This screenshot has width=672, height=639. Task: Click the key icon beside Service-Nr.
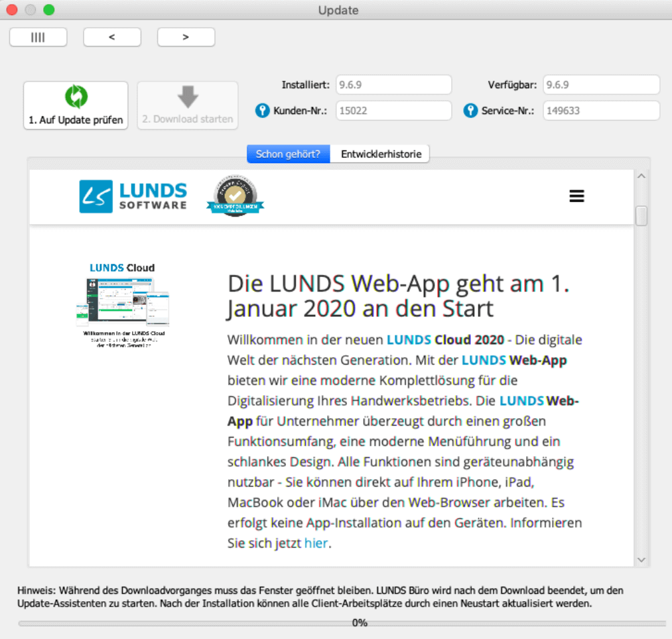tap(470, 111)
